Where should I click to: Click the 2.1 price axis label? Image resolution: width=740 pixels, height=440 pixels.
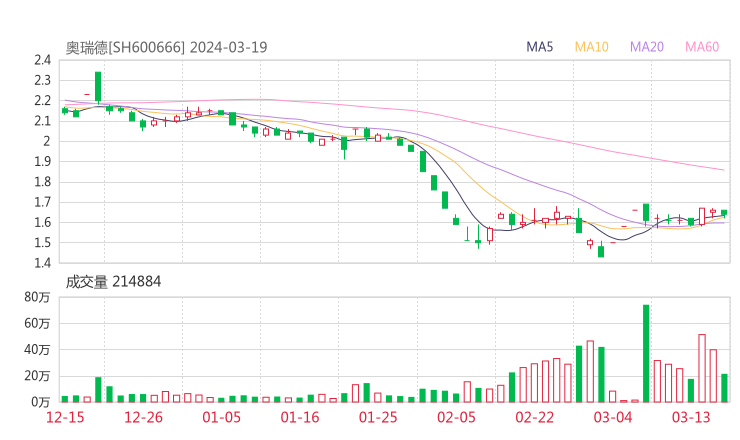tap(42, 121)
